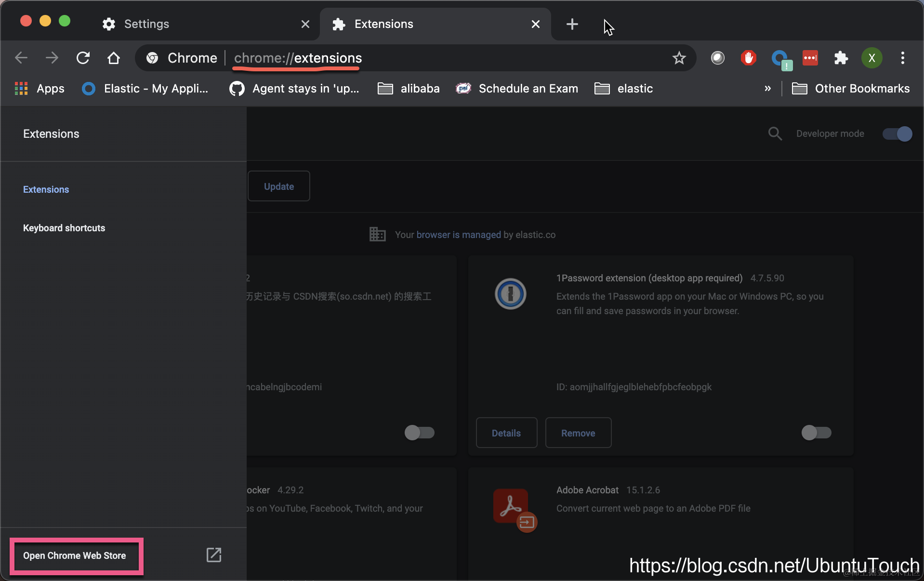Close the Settings tab
This screenshot has width=924, height=581.
pyautogui.click(x=305, y=24)
